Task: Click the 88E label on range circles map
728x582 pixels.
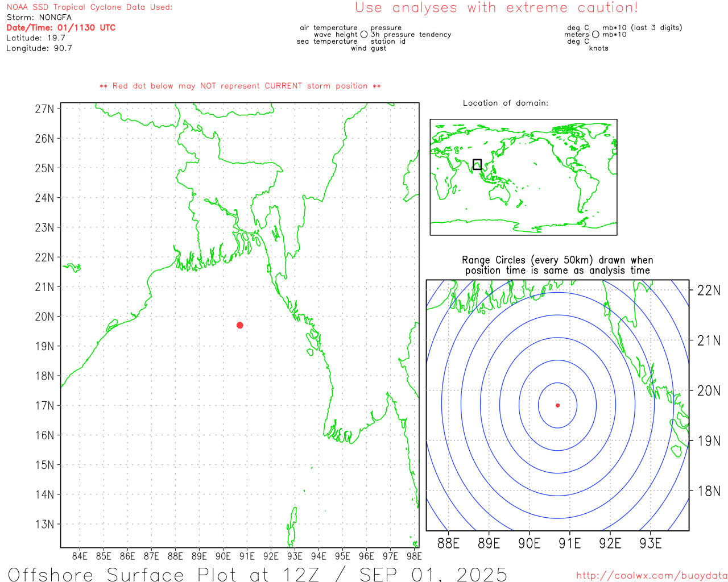Action: pyautogui.click(x=449, y=543)
